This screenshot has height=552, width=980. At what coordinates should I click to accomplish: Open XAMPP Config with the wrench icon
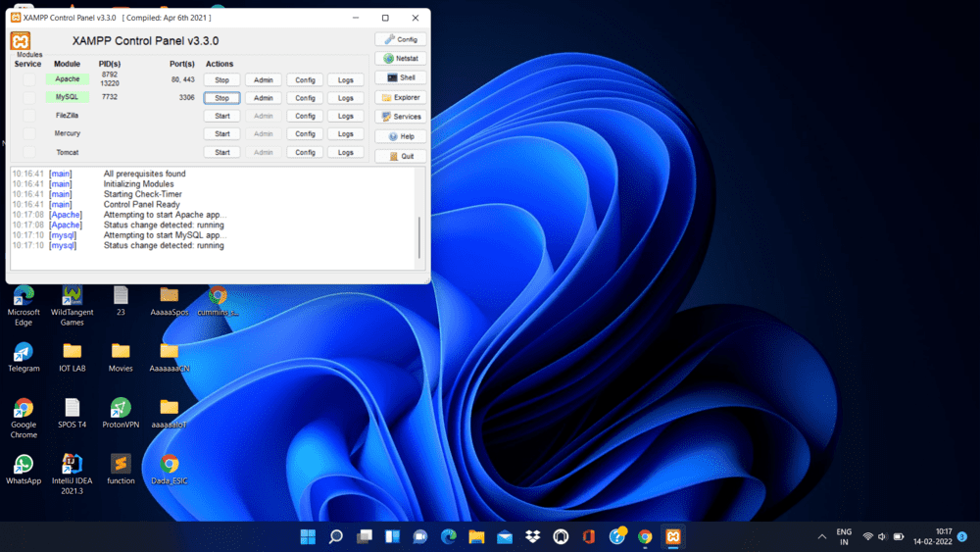tap(400, 39)
